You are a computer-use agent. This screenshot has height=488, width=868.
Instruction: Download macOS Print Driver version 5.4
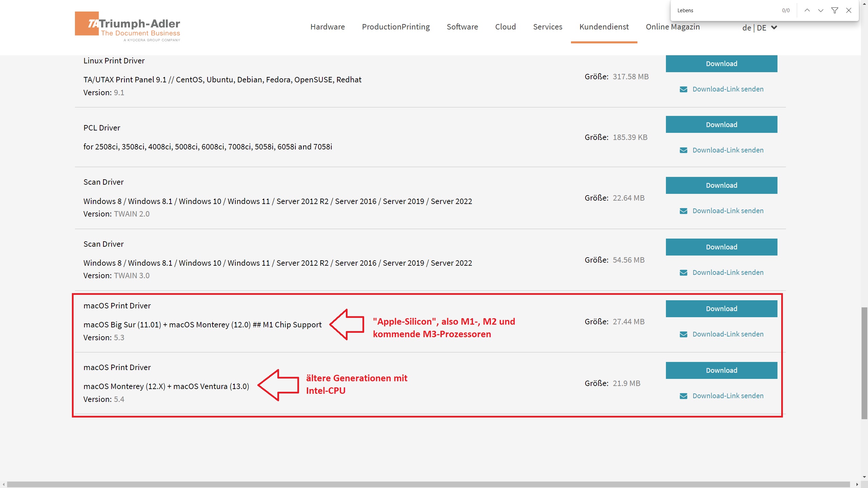(722, 370)
